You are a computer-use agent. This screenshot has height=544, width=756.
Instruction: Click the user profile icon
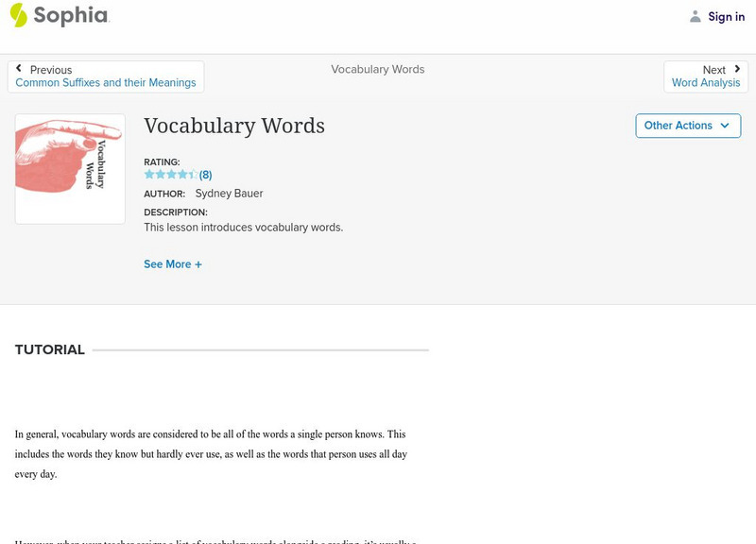pyautogui.click(x=696, y=16)
